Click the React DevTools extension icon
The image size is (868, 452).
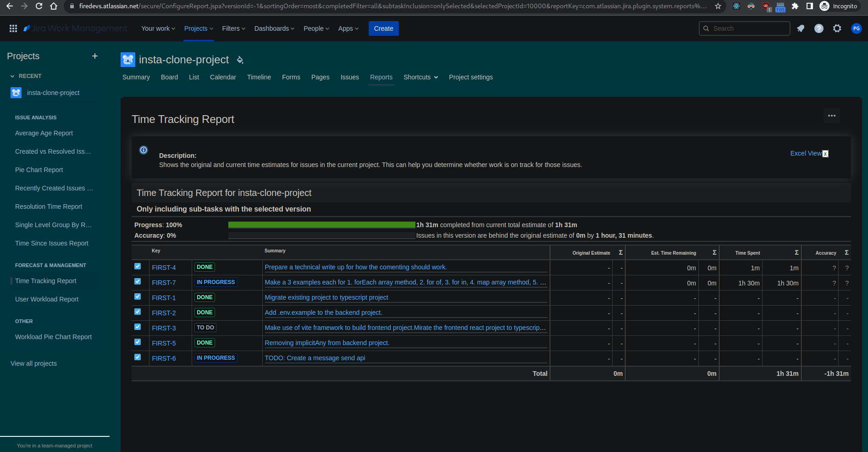click(x=736, y=6)
